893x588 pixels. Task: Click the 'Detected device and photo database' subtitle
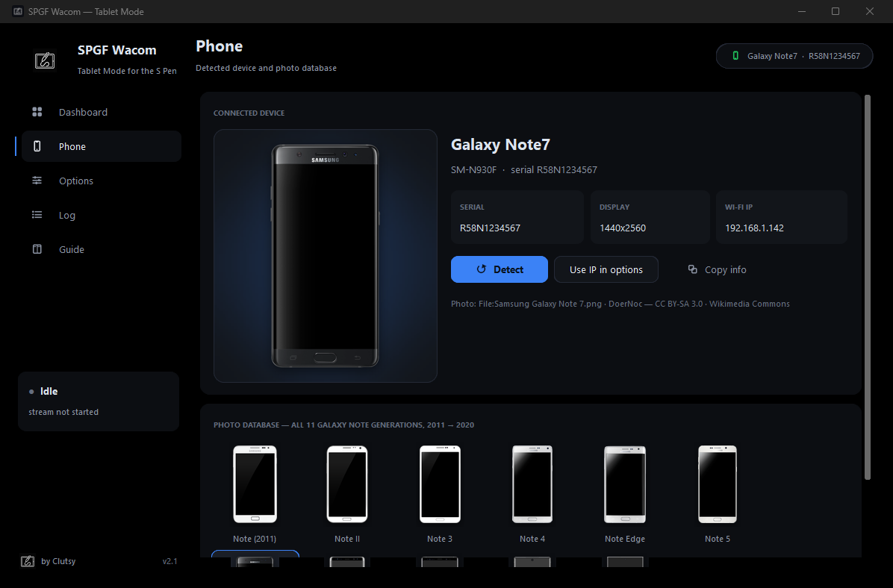pyautogui.click(x=266, y=68)
